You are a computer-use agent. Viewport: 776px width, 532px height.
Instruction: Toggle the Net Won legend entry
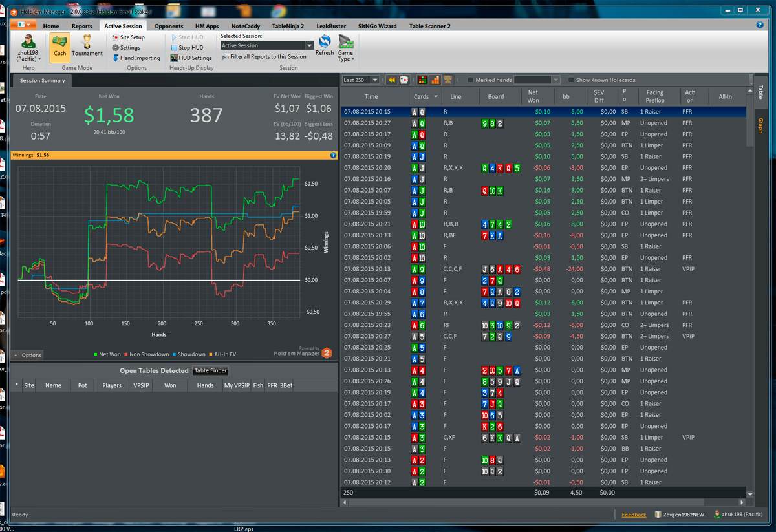point(107,354)
